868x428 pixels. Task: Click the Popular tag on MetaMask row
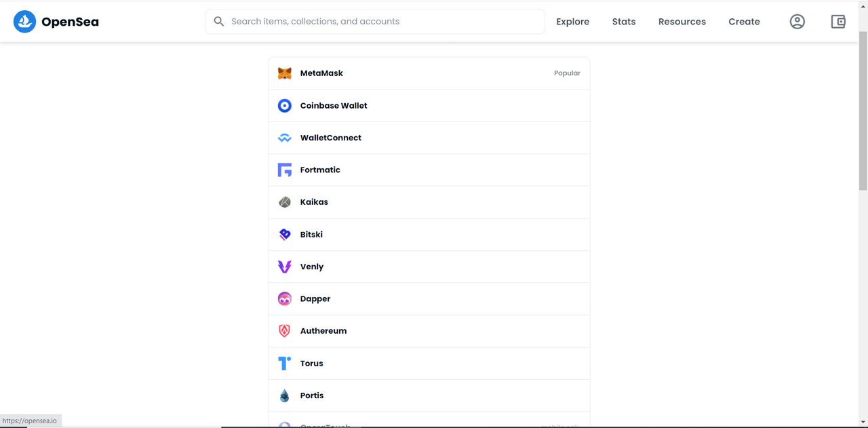(567, 73)
